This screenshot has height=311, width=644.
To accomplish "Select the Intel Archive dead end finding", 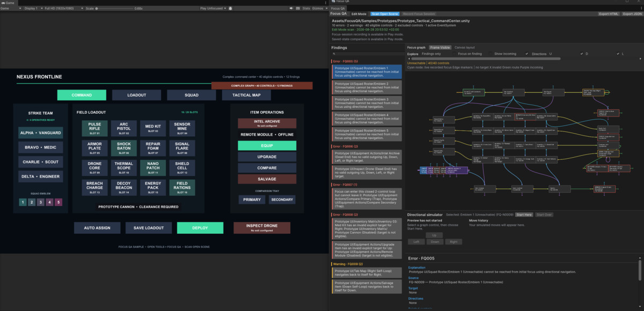I will [x=367, y=158].
